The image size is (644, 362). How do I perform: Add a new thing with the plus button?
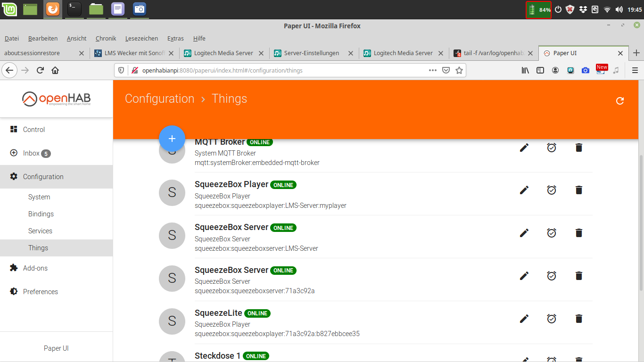[x=172, y=139]
